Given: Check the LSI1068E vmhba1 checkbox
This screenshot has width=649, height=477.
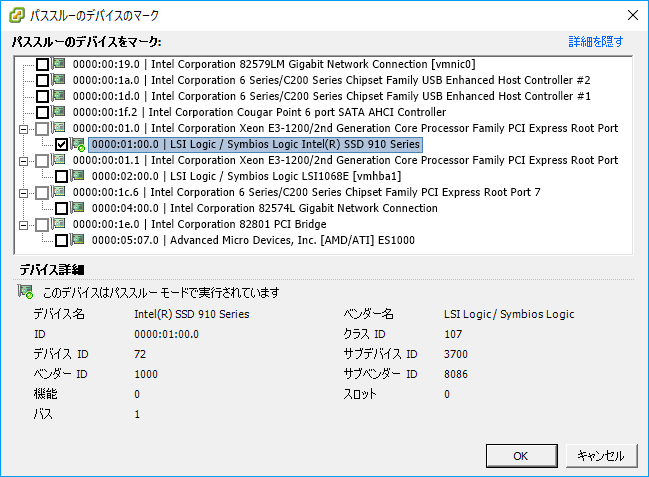Looking at the screenshot, I should point(61,176).
